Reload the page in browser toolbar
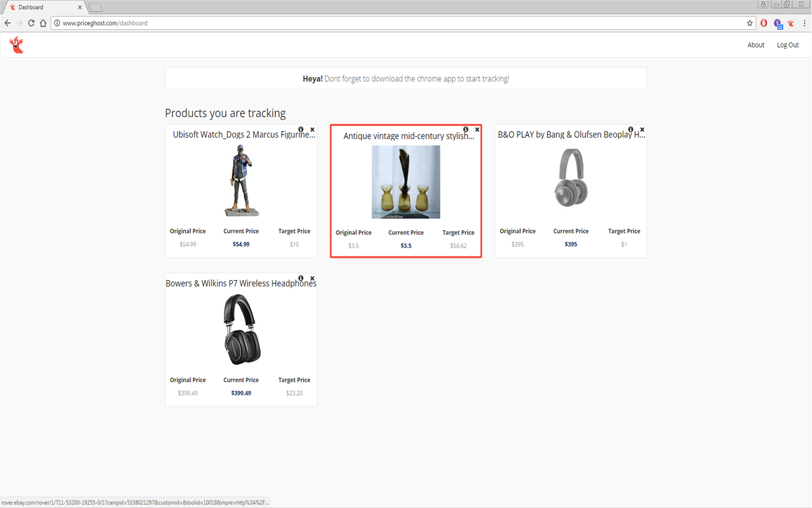The height and width of the screenshot is (508, 812). pyautogui.click(x=31, y=23)
